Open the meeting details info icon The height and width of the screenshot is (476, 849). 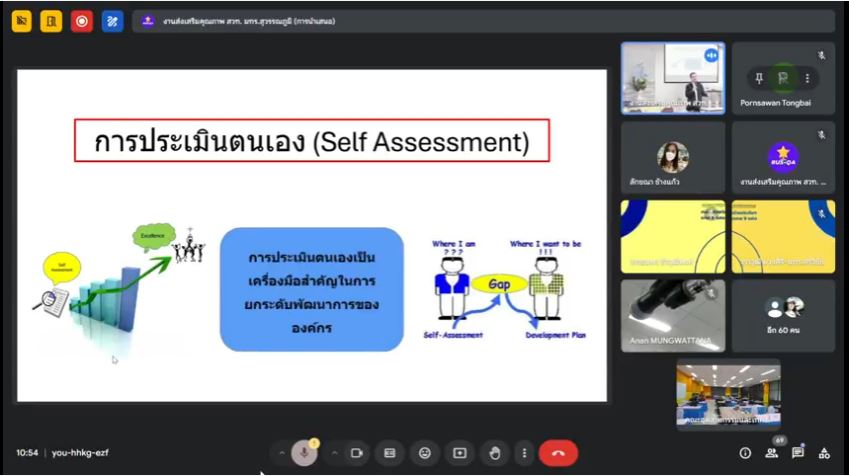745,453
